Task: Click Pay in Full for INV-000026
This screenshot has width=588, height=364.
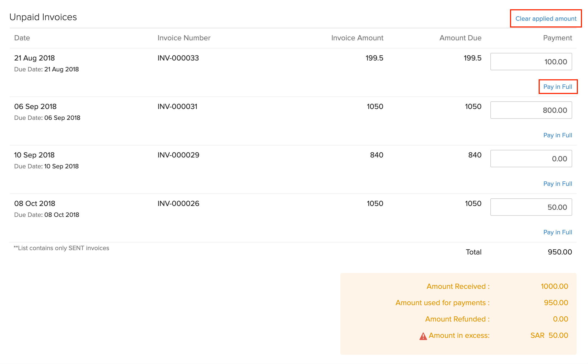Action: point(557,232)
